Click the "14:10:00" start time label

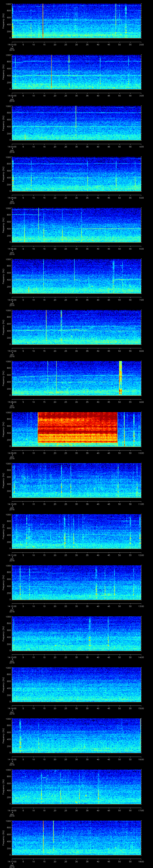[x=12, y=504]
